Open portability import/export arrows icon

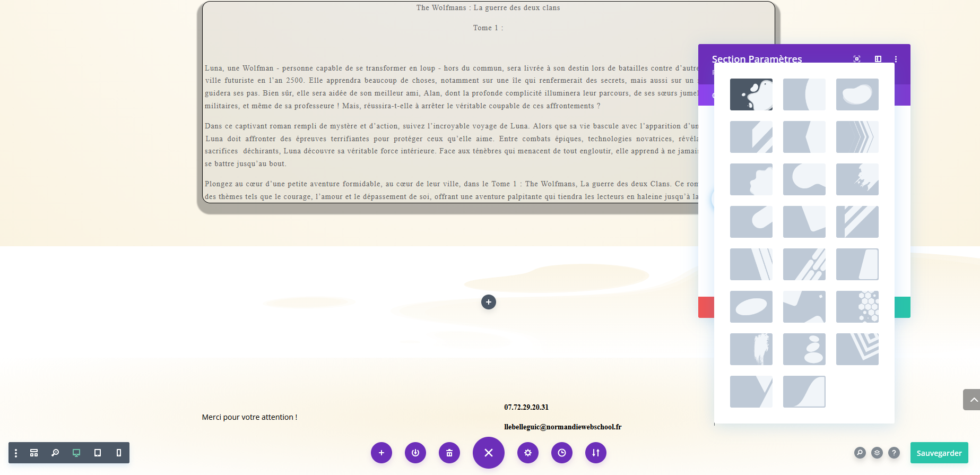[596, 453]
